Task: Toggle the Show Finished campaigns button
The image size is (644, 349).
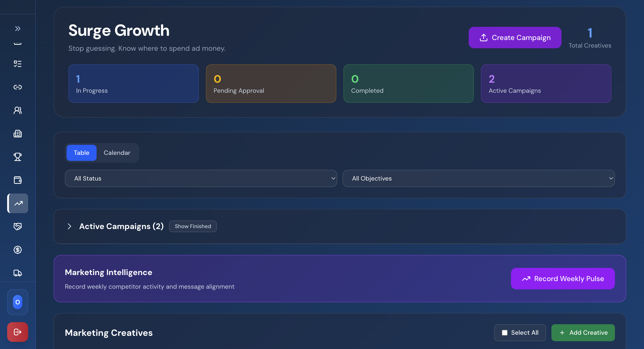Action: [x=193, y=226]
